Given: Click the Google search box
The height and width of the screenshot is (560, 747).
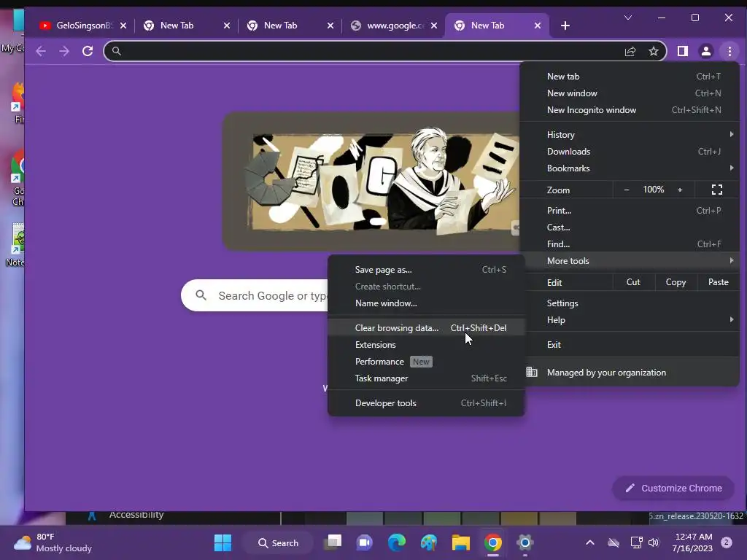Looking at the screenshot, I should click(255, 295).
